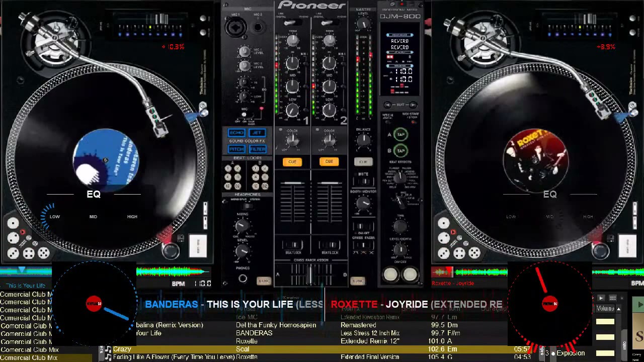The width and height of the screenshot is (644, 362).
Task: Select beat loop 1 on deck A
Action: click(x=228, y=169)
